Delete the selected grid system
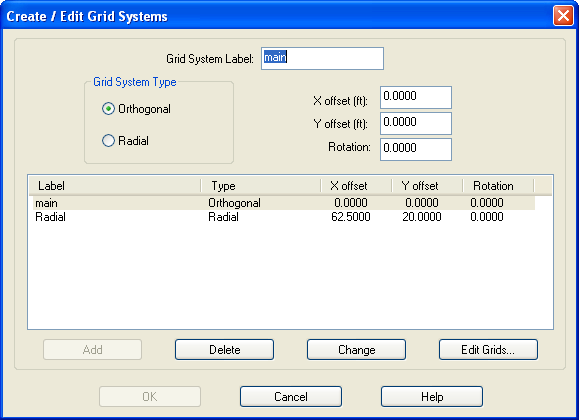579x420 pixels. (x=225, y=349)
